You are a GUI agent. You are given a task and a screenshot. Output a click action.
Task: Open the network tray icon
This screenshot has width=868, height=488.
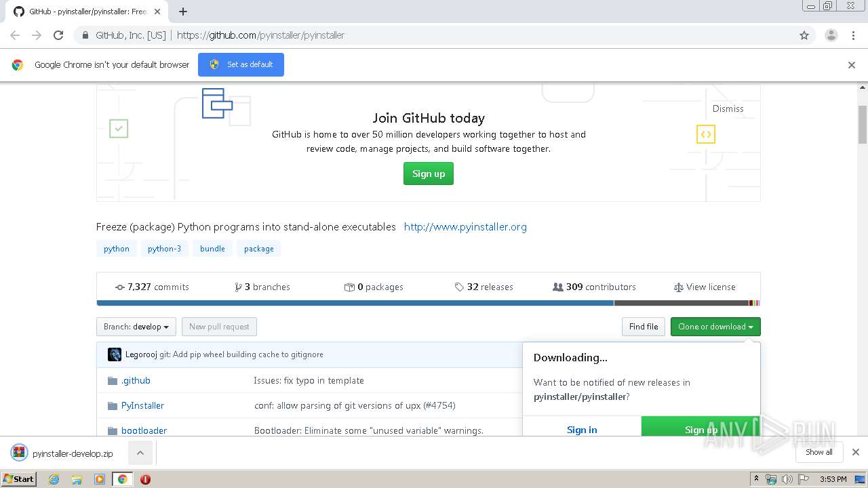point(771,479)
